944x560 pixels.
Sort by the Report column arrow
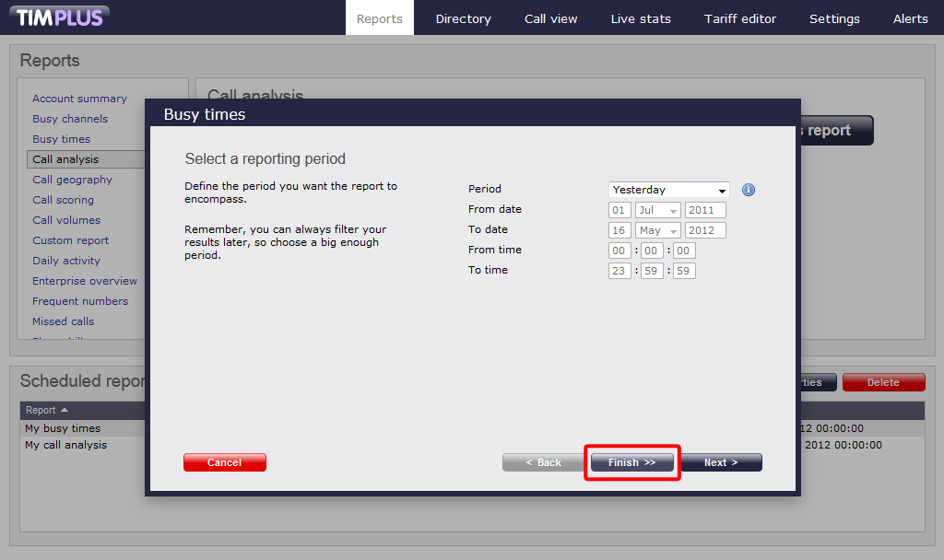pos(65,410)
